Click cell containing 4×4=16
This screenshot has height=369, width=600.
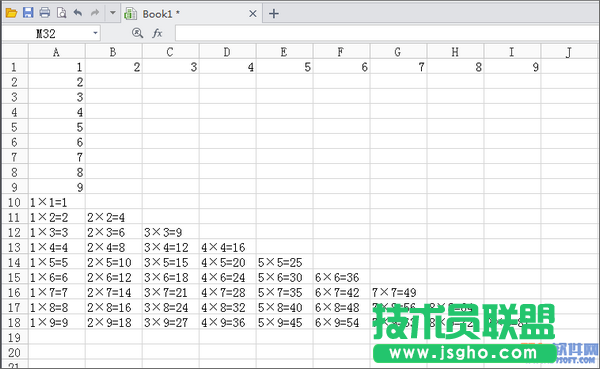pyautogui.click(x=228, y=247)
